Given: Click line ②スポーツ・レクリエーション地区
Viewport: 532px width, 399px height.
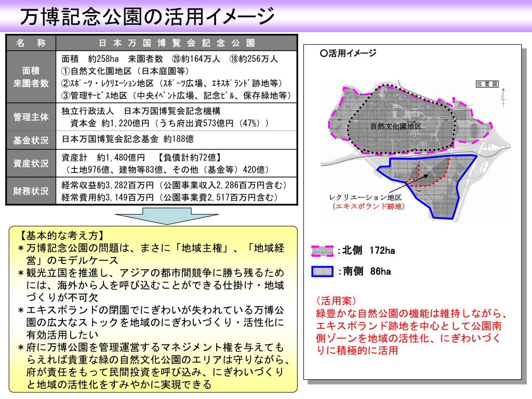Looking at the screenshot, I should tap(171, 84).
